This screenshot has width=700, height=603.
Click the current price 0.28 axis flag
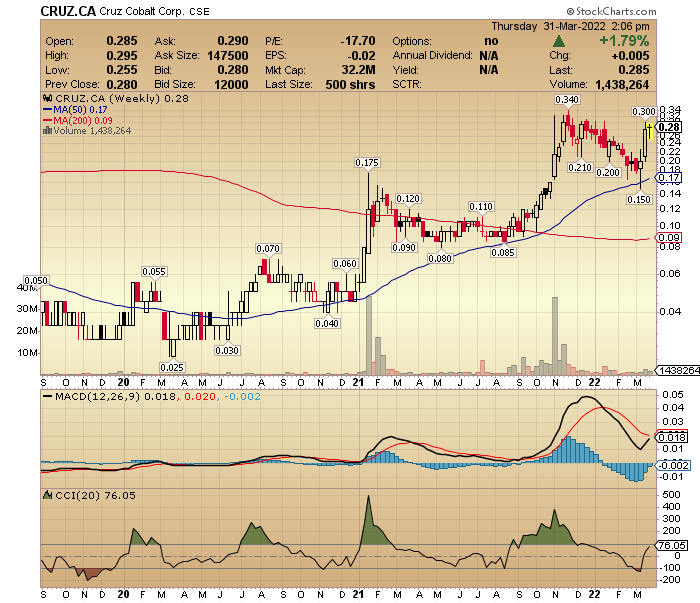tap(668, 128)
